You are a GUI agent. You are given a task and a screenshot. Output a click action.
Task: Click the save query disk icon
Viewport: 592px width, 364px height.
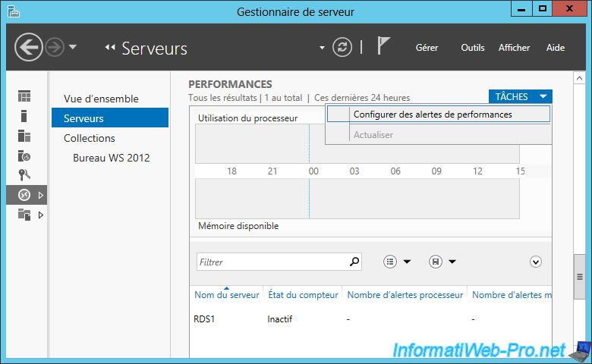(x=436, y=262)
